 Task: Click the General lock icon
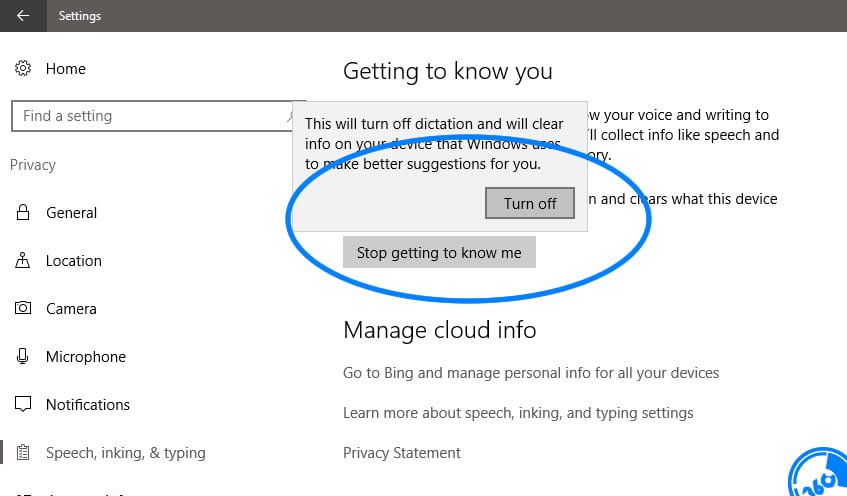point(23,213)
